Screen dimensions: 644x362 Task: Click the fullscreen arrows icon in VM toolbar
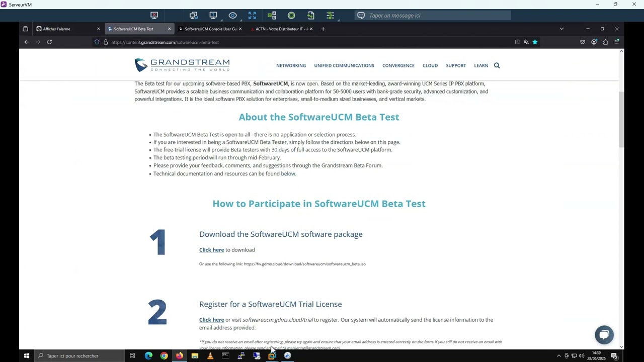[252, 16]
